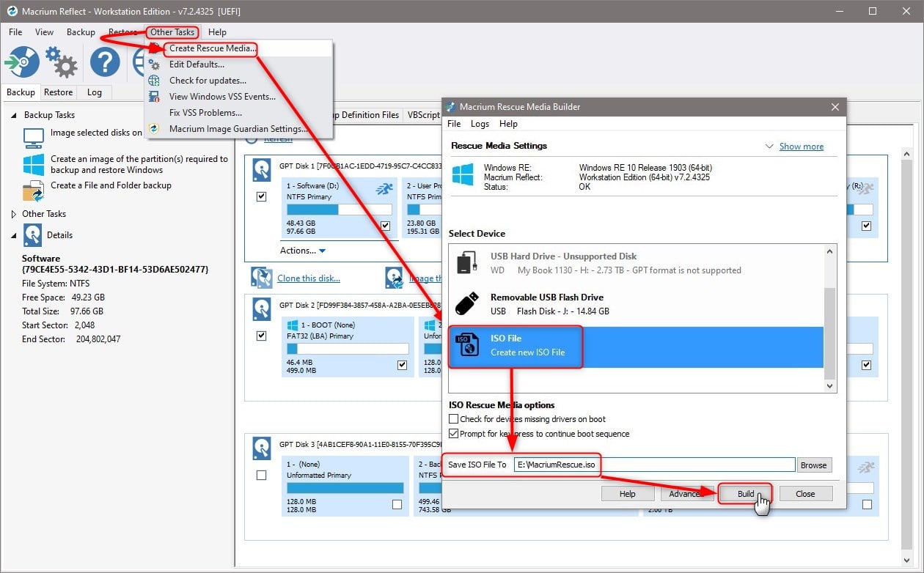Click the Build button

744,493
